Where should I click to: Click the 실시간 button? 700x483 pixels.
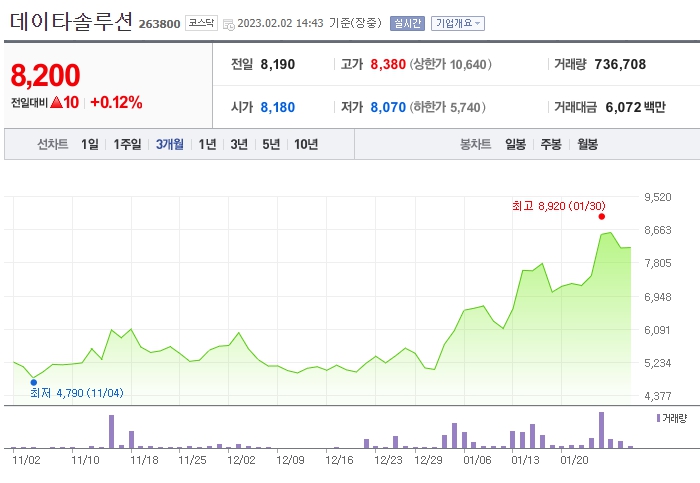click(407, 23)
